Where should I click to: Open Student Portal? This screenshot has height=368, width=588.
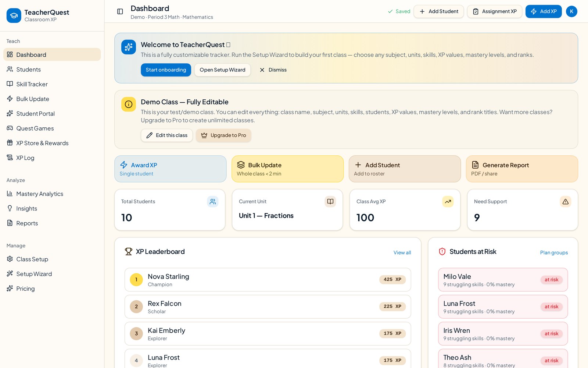(52, 113)
